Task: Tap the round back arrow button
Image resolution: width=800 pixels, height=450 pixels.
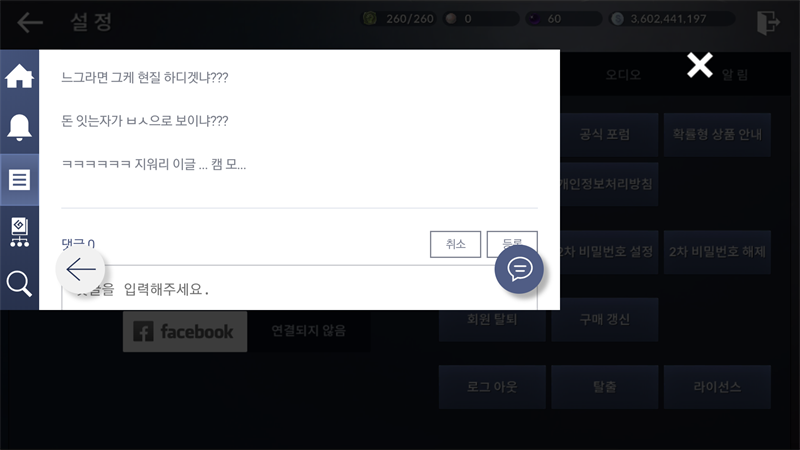Action: [x=81, y=269]
